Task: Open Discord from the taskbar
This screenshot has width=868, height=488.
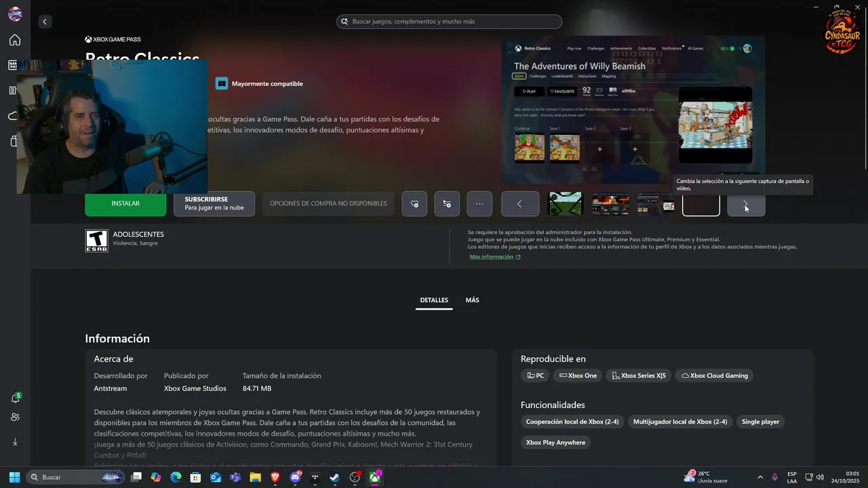Action: point(296,477)
